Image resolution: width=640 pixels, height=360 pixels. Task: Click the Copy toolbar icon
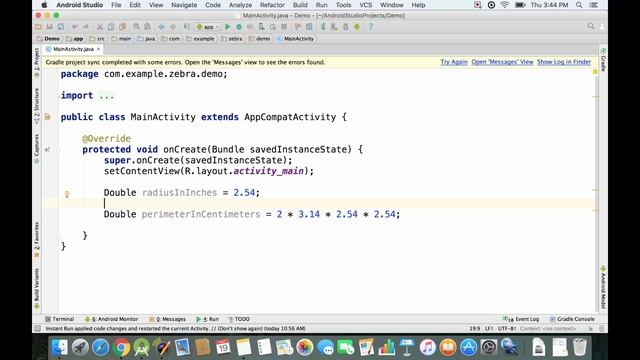point(111,27)
